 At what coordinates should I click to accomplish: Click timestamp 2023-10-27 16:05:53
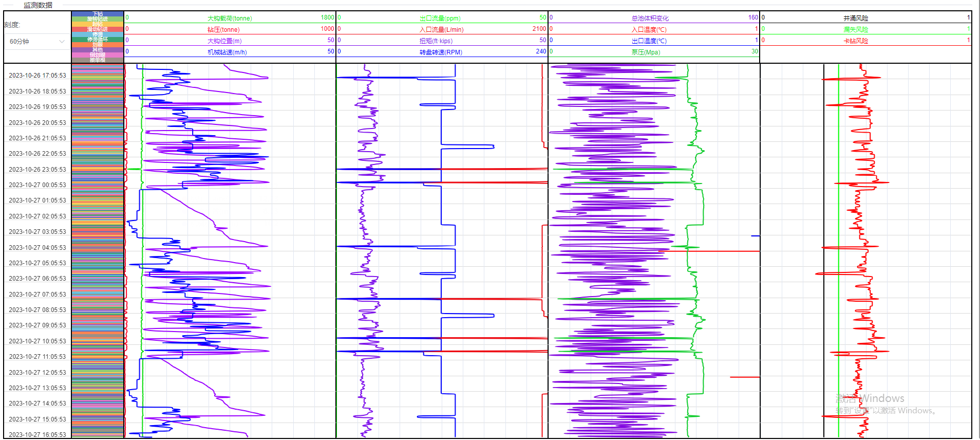click(x=37, y=435)
